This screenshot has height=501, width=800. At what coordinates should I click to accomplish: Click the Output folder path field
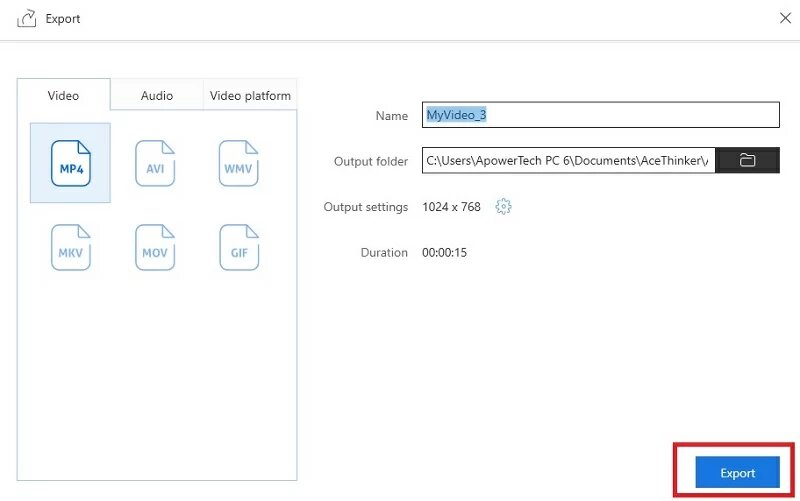click(x=568, y=160)
